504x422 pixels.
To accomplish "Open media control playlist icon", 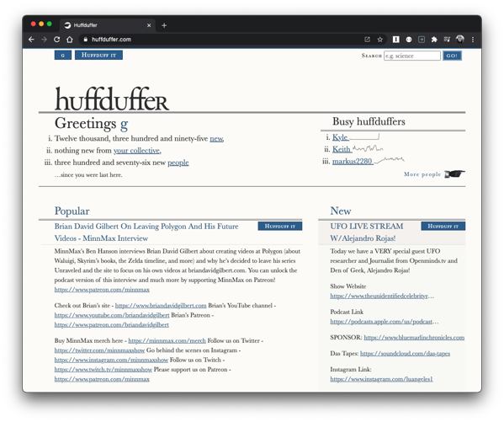I will (x=447, y=40).
